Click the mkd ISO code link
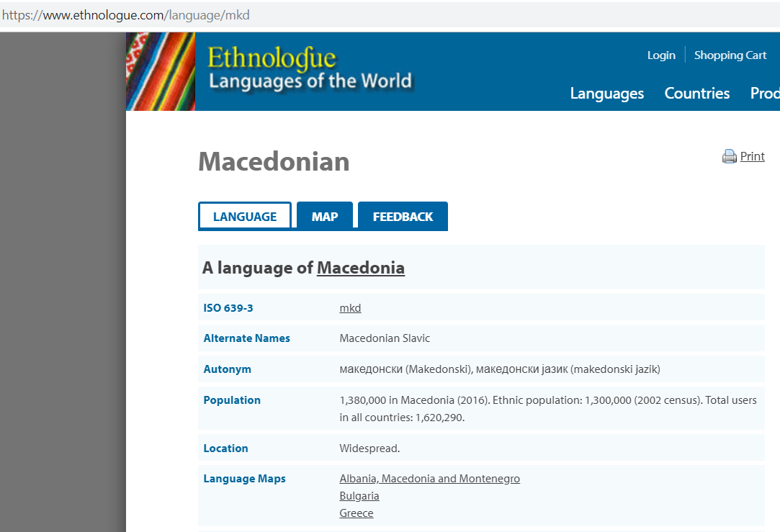Screen dimensions: 780x532 coord(350,308)
